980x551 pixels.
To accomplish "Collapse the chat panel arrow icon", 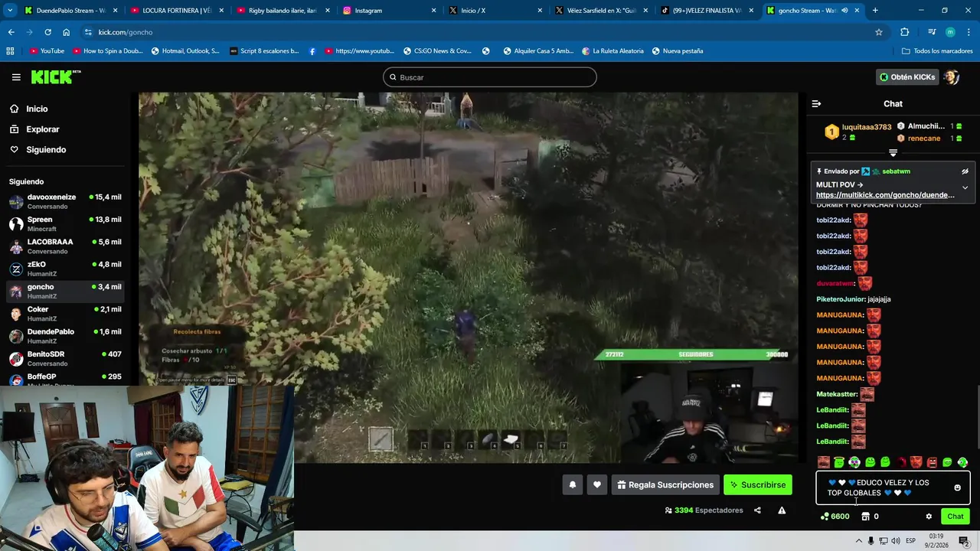I will 816,103.
